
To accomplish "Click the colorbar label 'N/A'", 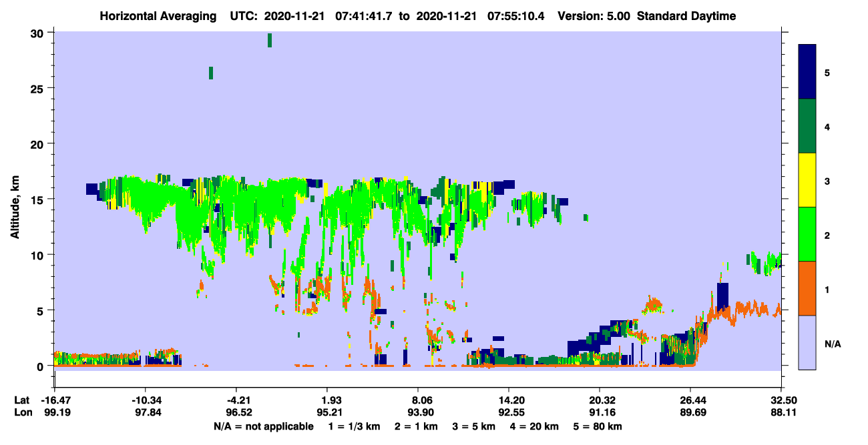I will tap(832, 344).
